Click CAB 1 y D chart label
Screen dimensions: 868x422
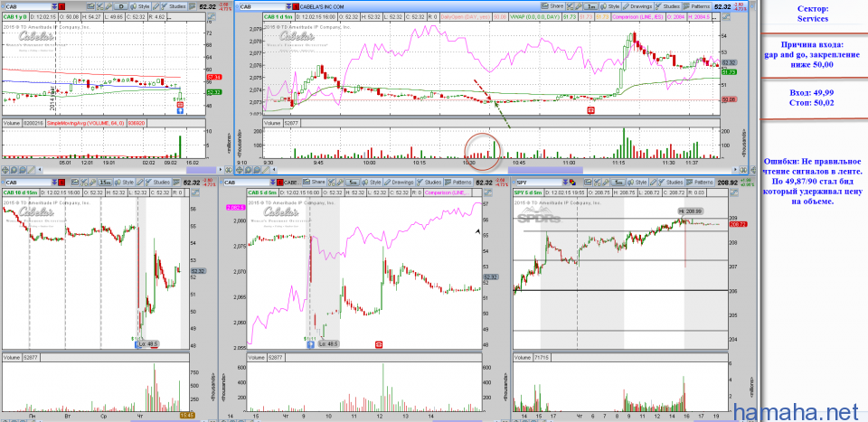point(15,17)
